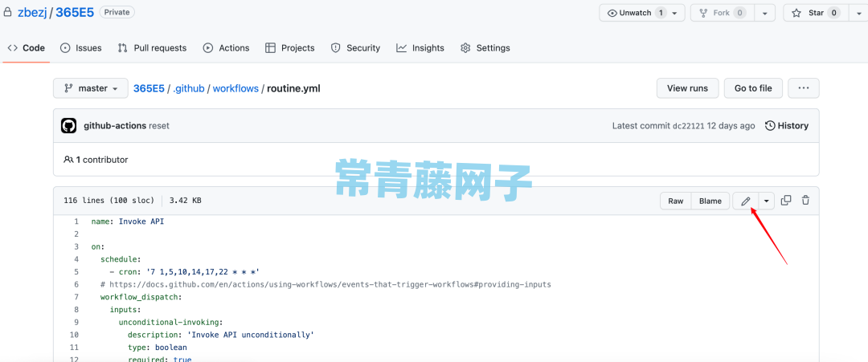Click the 'unconditional-invoking:' line

coord(170,322)
